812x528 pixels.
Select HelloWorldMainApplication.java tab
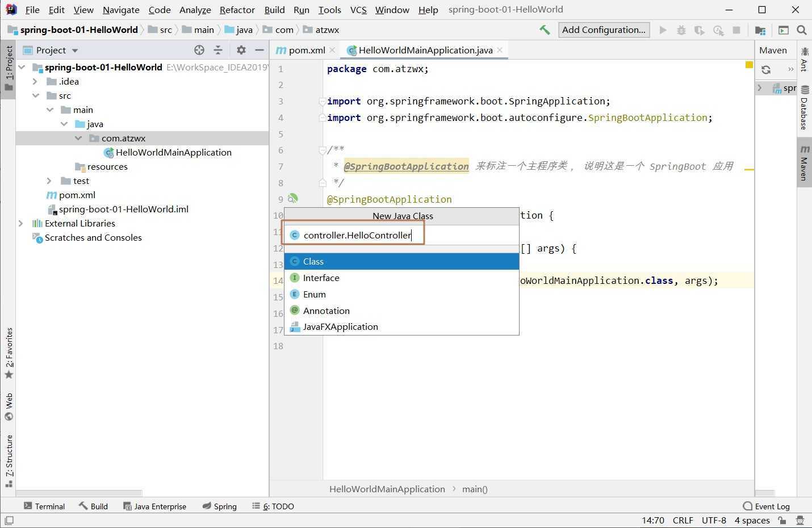pyautogui.click(x=425, y=50)
